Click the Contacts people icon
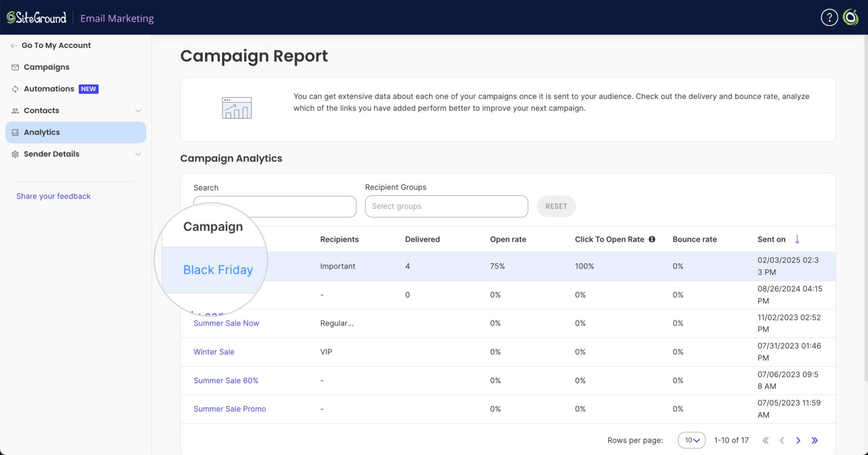Screen dimensions: 868x455 pyautogui.click(x=15, y=111)
